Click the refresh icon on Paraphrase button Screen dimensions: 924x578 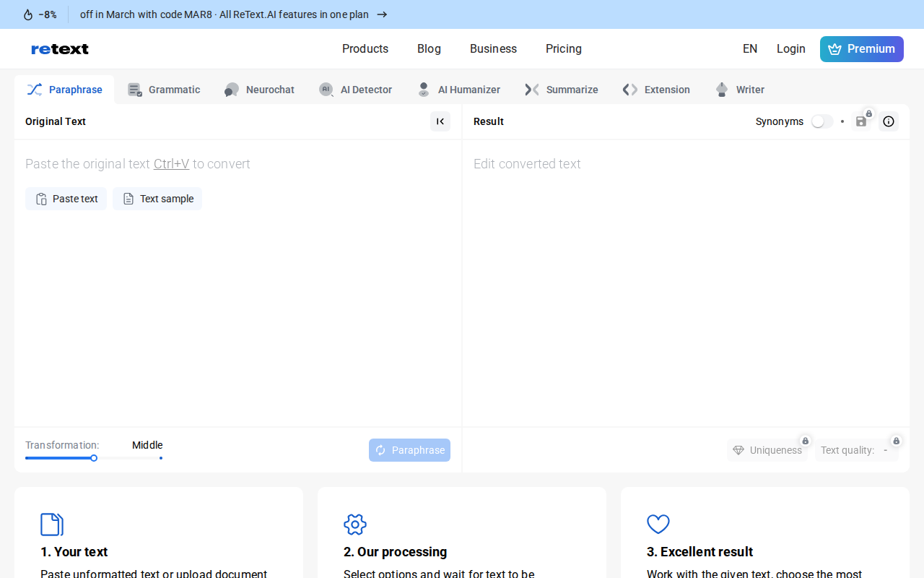380,450
